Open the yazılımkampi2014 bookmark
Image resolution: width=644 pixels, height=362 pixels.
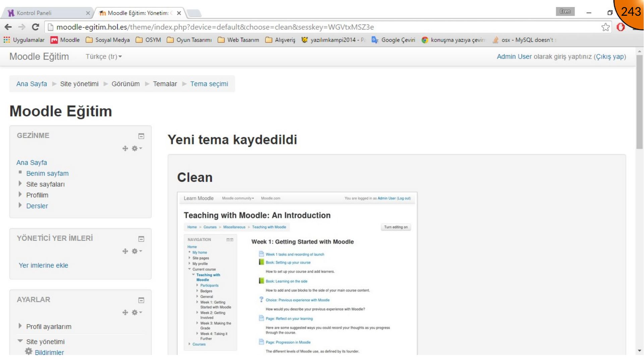(333, 40)
